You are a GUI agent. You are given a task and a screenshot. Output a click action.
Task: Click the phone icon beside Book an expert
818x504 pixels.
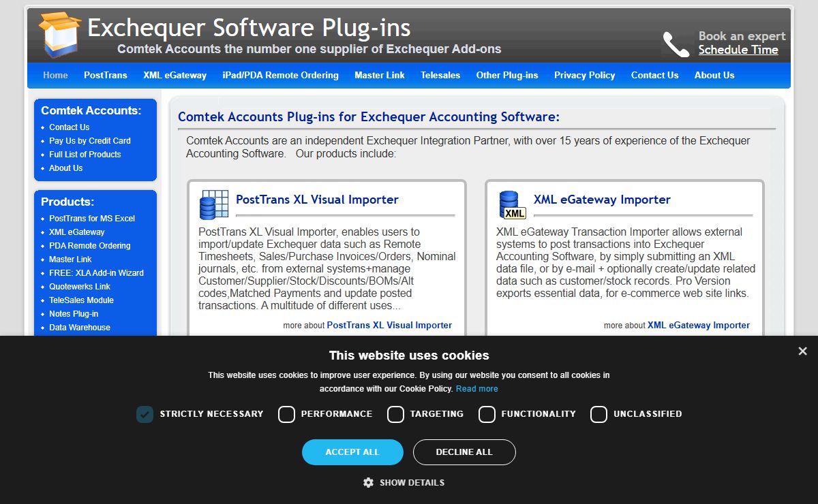pos(676,44)
